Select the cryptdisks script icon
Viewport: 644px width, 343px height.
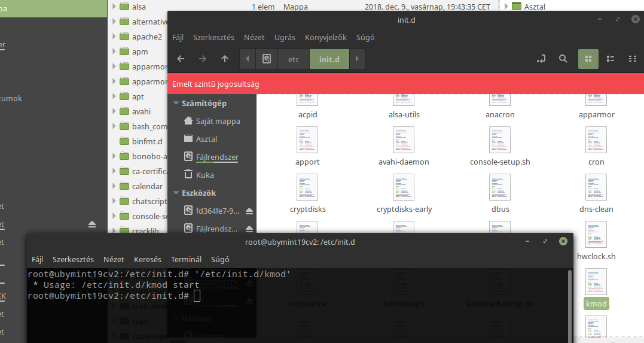pos(307,187)
